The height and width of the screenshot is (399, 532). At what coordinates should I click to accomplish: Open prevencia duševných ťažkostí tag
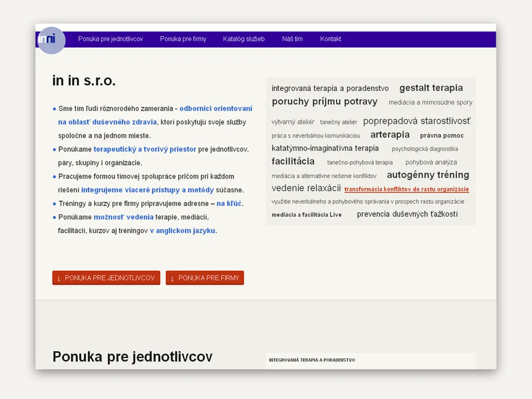(x=407, y=214)
